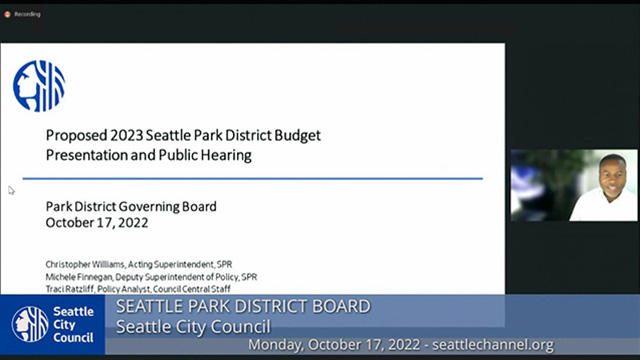
Task: Click the 'Recording' label text
Action: point(27,14)
